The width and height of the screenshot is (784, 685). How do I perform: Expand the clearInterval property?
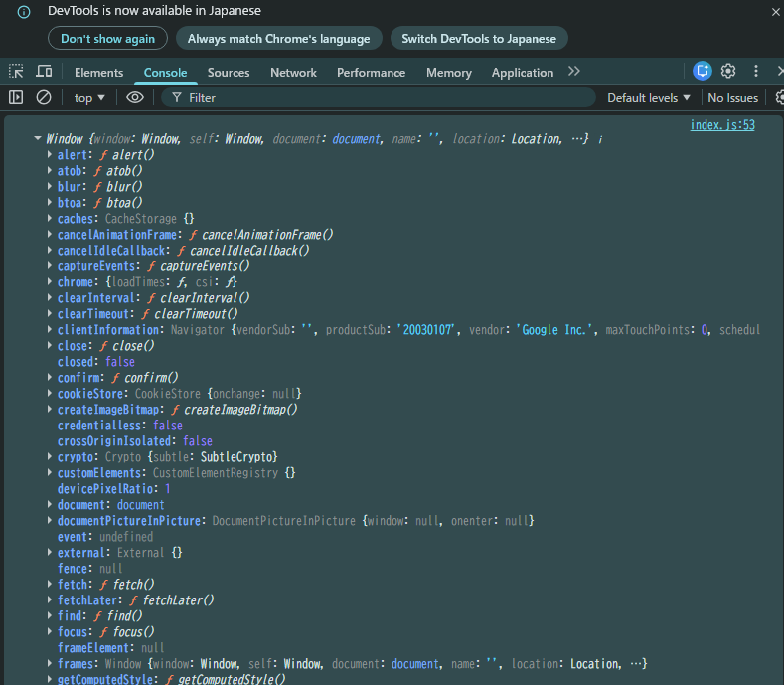tap(49, 297)
